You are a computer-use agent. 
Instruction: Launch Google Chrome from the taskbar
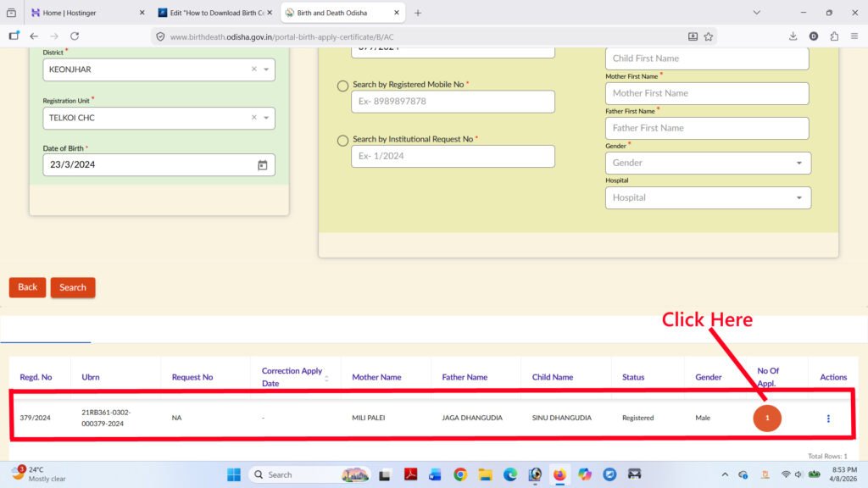point(460,474)
